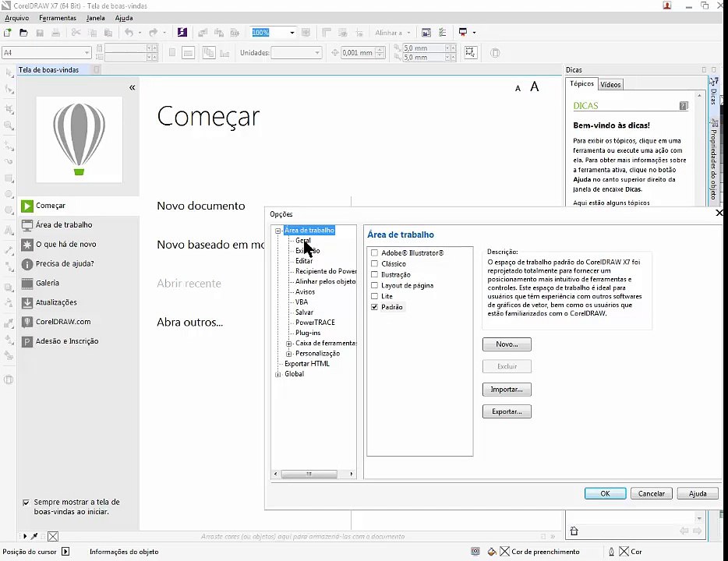Toggle Sempre mostrar a tela de boas-vindas

pos(27,502)
